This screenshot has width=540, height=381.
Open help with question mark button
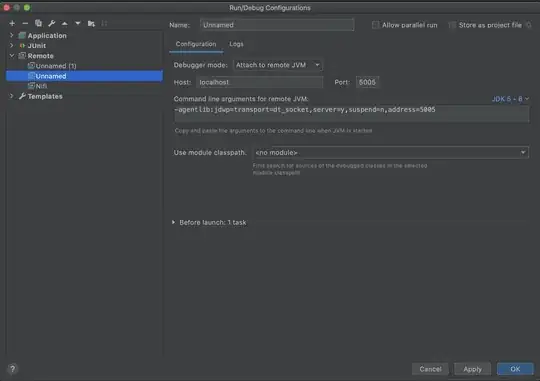[12, 369]
